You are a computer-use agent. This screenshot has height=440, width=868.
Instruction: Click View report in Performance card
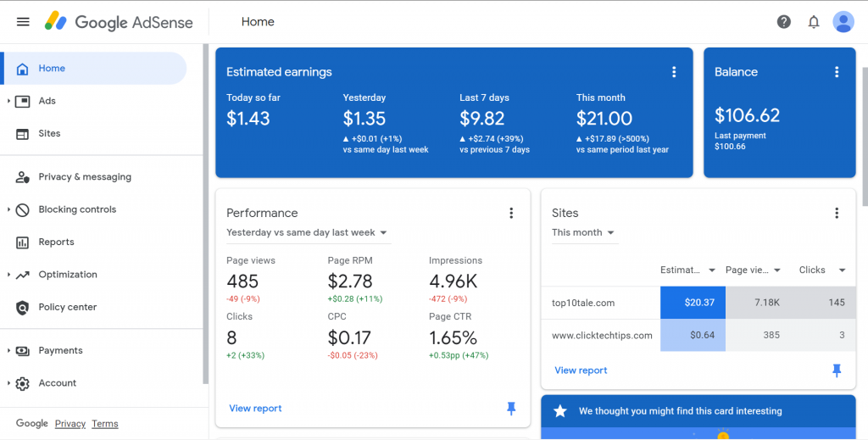[x=255, y=409]
